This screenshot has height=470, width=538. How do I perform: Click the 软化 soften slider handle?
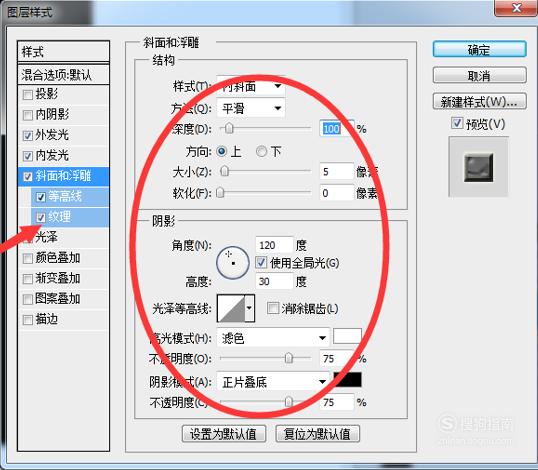(x=220, y=193)
